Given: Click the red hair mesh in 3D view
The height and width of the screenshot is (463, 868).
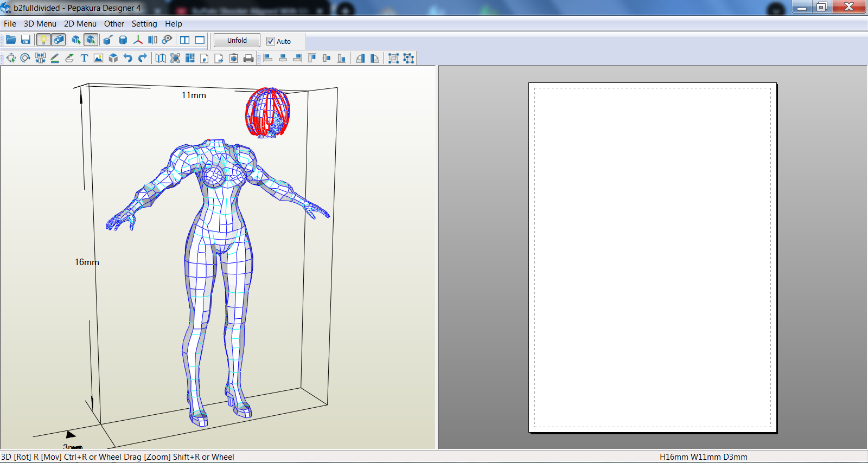Looking at the screenshot, I should (267, 112).
